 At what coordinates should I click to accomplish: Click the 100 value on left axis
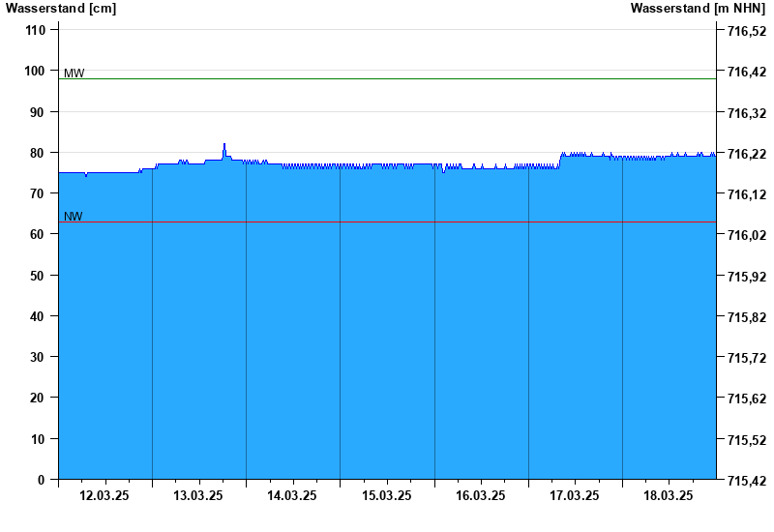(x=35, y=71)
